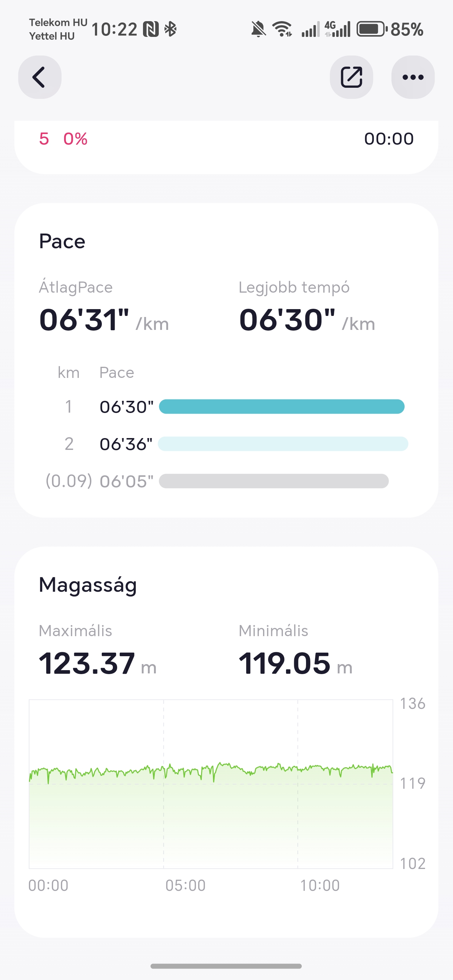Tap the Minimális value 119.05 m
Viewport: 453px width, 980px height.
pyautogui.click(x=295, y=663)
